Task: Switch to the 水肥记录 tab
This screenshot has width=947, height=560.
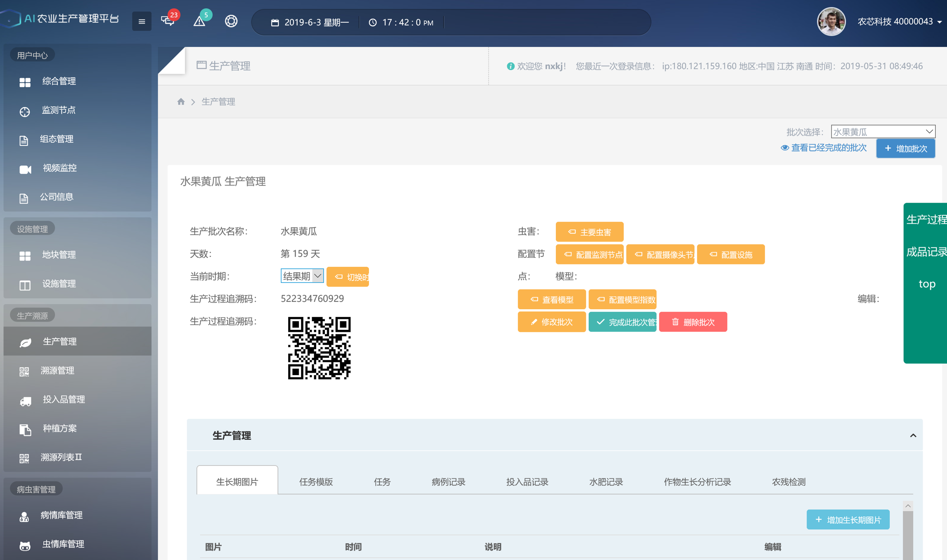Action: 606,482
